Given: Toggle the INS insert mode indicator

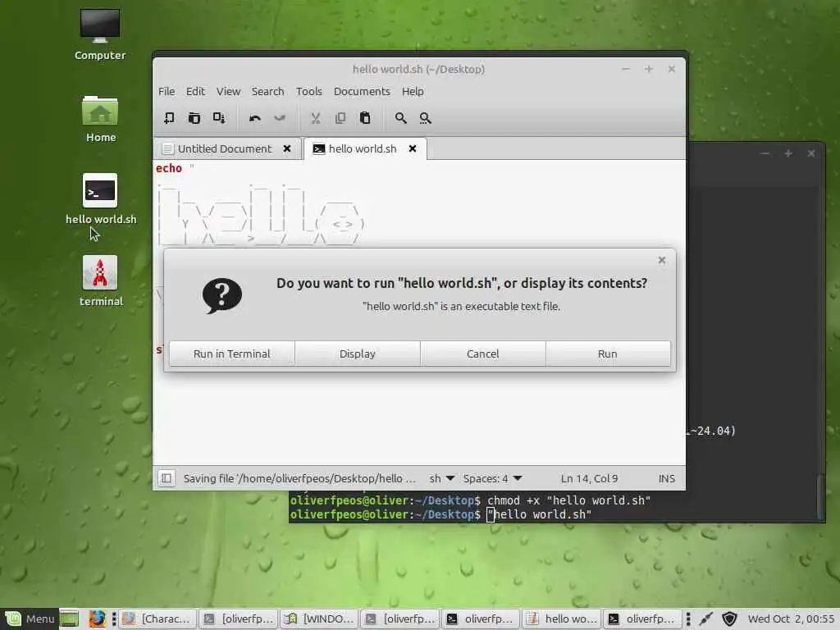Looking at the screenshot, I should pos(666,478).
